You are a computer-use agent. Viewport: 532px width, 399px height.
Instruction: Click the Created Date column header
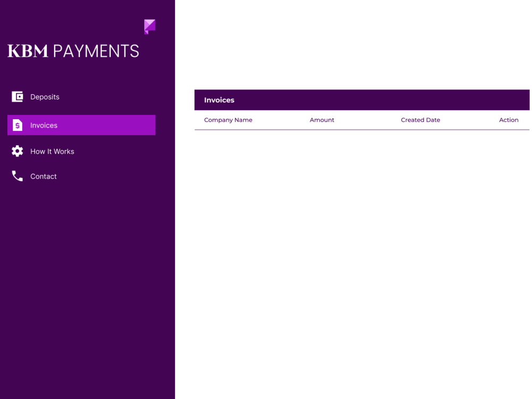420,120
